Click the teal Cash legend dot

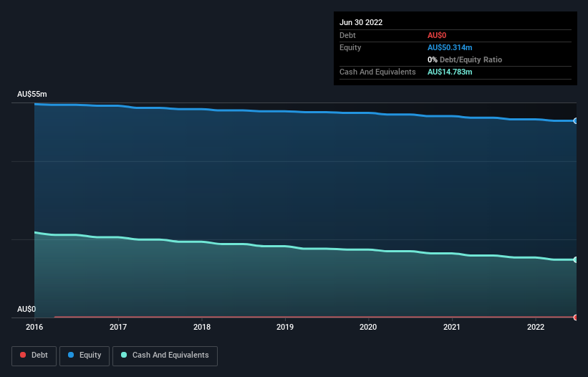point(124,355)
